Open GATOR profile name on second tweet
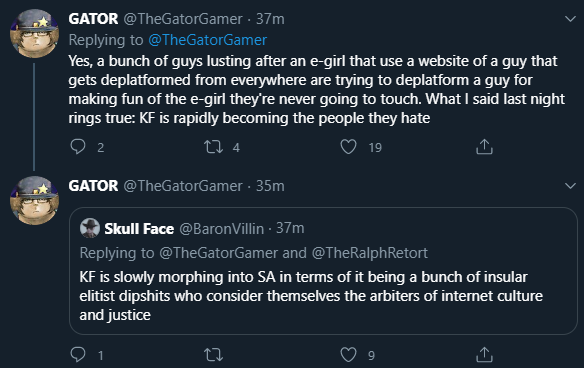 [93, 185]
